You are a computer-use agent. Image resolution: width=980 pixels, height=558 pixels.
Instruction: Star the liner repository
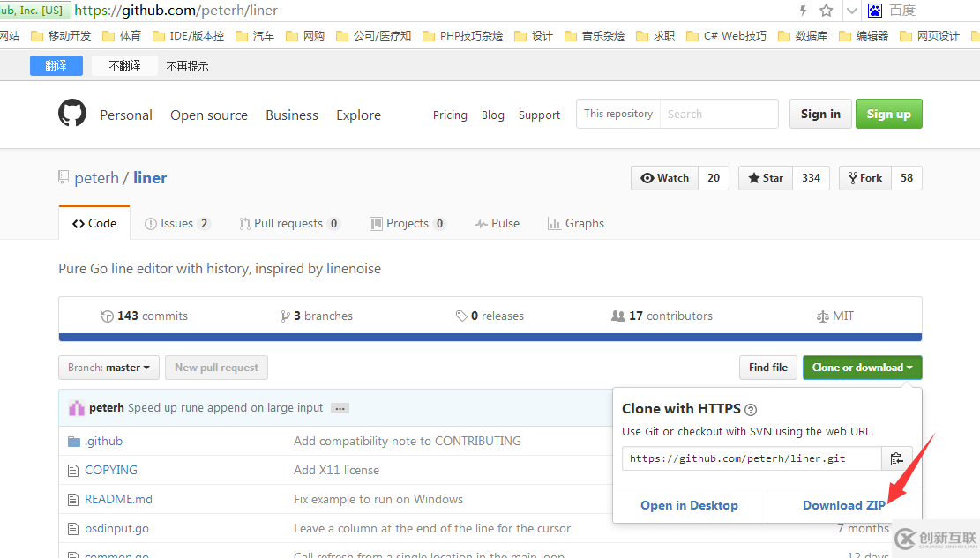(766, 178)
